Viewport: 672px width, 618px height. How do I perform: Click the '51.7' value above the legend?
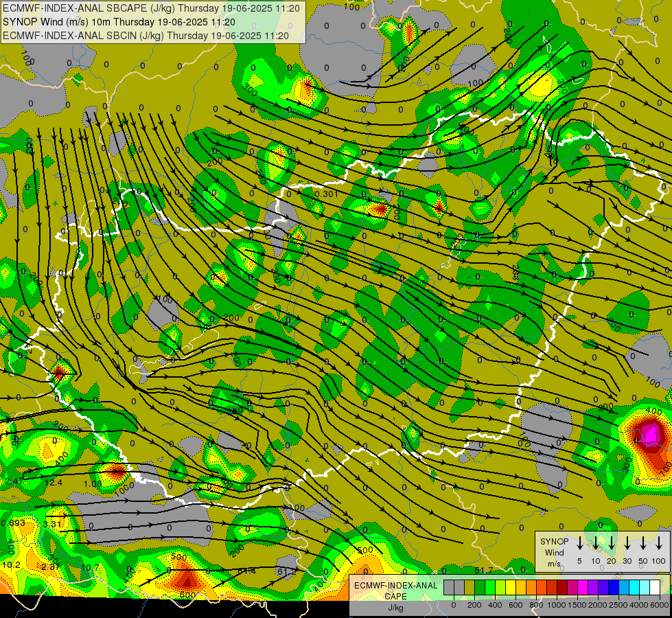pos(483,570)
